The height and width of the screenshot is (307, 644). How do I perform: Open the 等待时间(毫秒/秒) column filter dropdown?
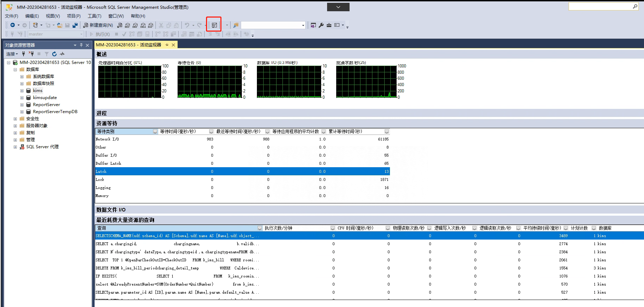tap(211, 131)
